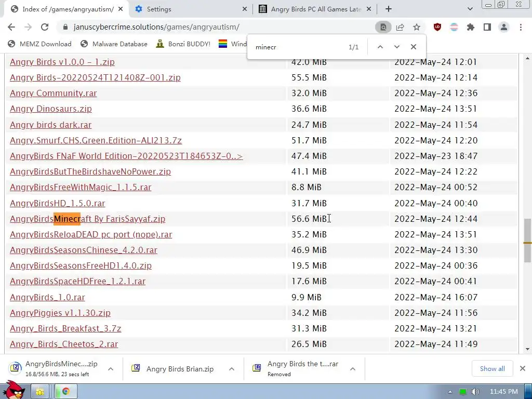Viewport: 532px width, 399px height.
Task: Share this page icon
Action: (400, 27)
